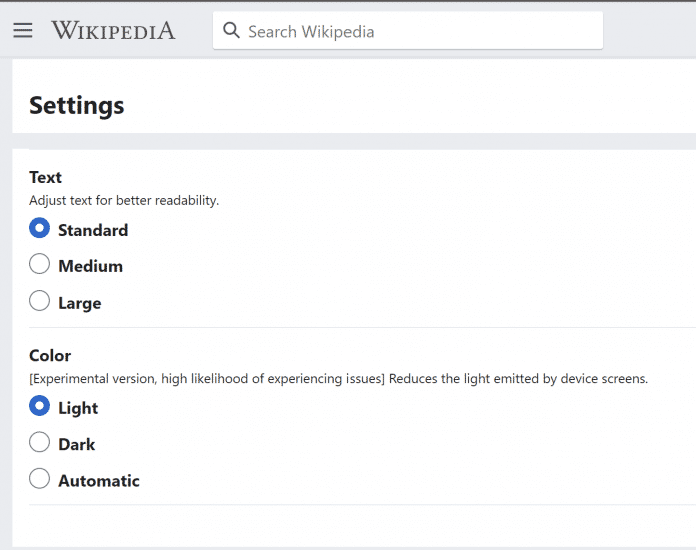Click the "Dark" option label
696x550 pixels.
click(x=77, y=444)
